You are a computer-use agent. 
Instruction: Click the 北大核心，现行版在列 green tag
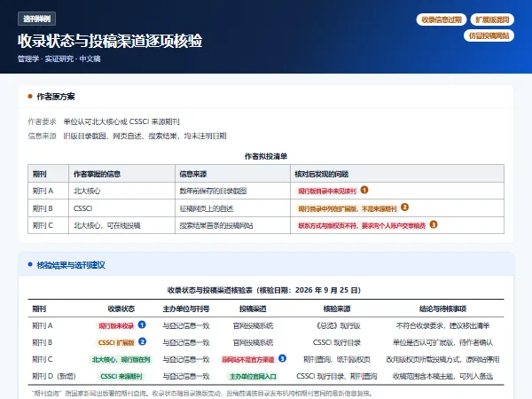pos(121,359)
